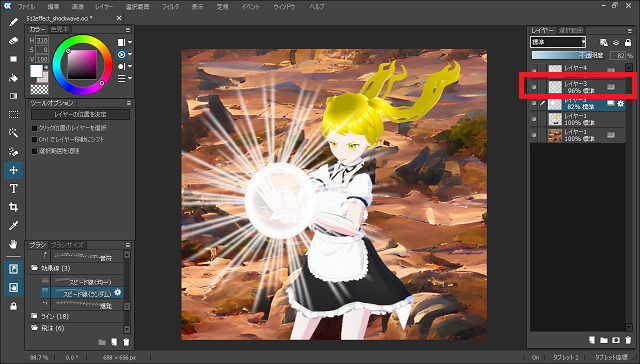
Task: Select スピード線(オロー) brush
Action: [x=81, y=281]
